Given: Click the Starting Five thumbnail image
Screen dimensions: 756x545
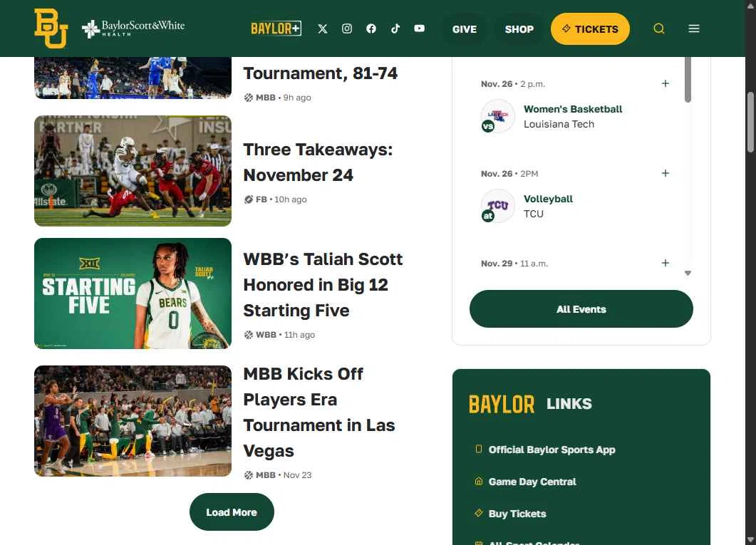Looking at the screenshot, I should coord(133,293).
